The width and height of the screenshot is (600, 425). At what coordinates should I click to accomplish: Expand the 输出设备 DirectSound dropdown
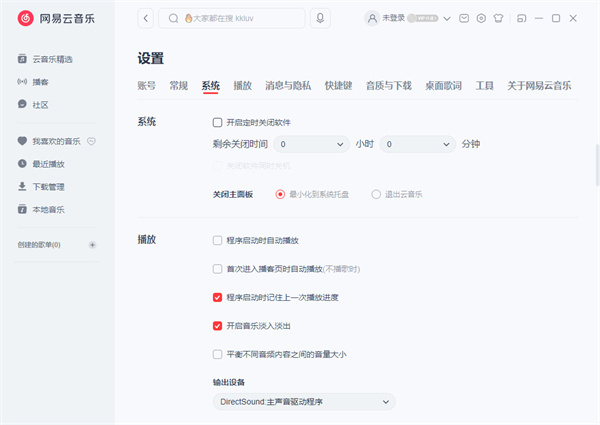(303, 402)
